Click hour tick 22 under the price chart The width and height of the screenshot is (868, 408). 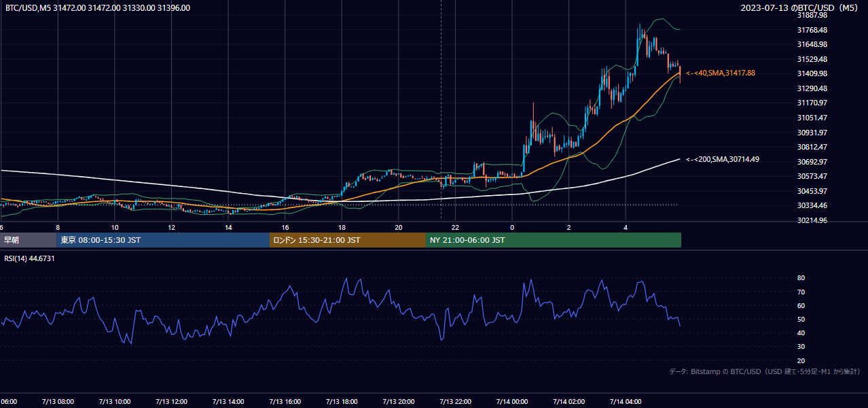[456, 227]
